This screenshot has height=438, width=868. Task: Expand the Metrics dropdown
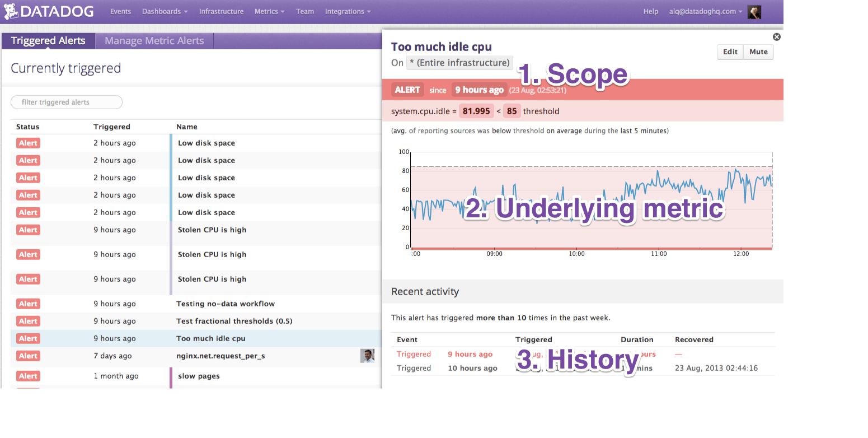point(269,11)
